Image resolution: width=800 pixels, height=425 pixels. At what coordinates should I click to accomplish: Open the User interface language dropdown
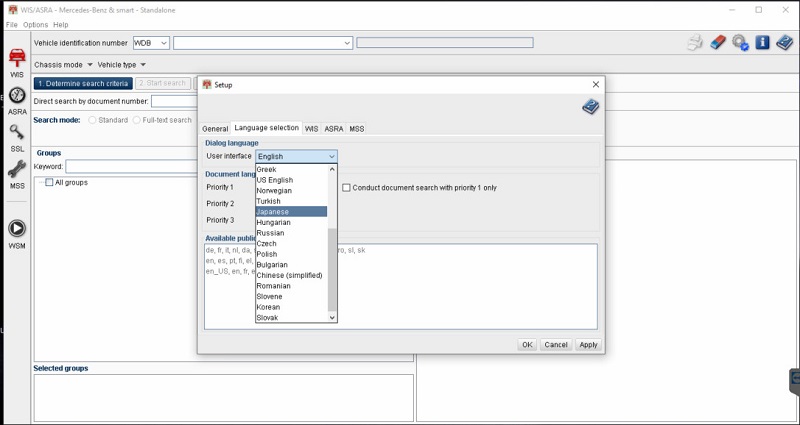[x=296, y=157]
